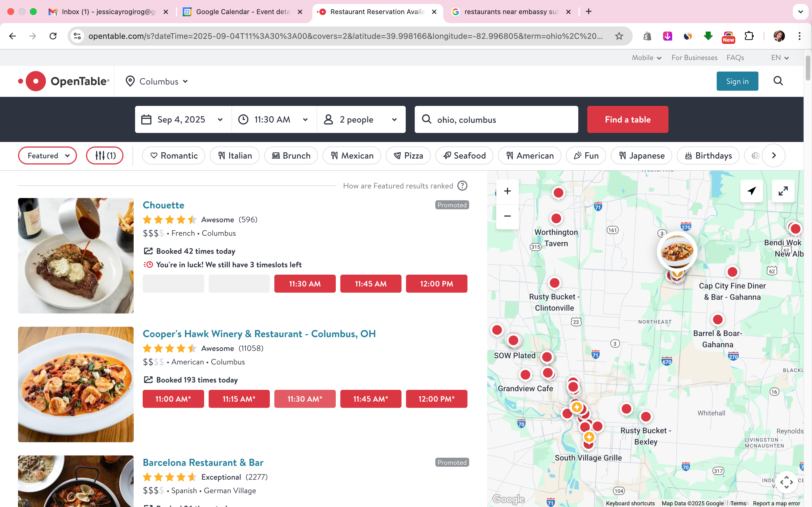
Task: Toggle the Seafood filter chip
Action: [x=464, y=155]
